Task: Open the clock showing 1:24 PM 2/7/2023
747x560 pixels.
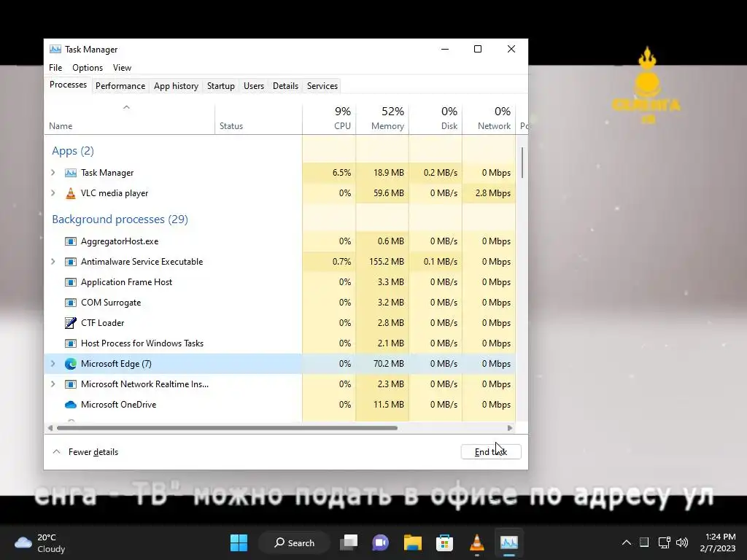Action: (x=717, y=542)
